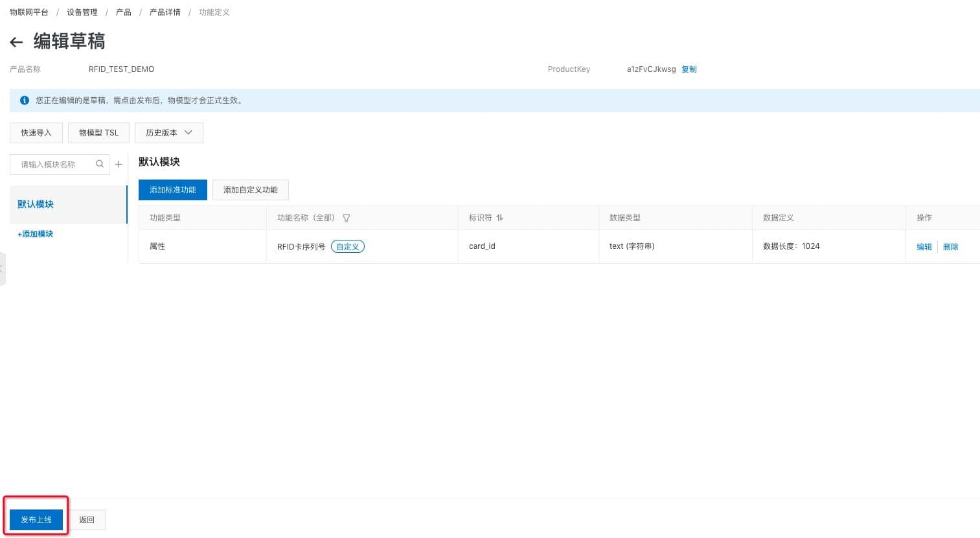The image size is (980, 538).
Task: Go to 产品详情 breadcrumb
Action: 165,12
